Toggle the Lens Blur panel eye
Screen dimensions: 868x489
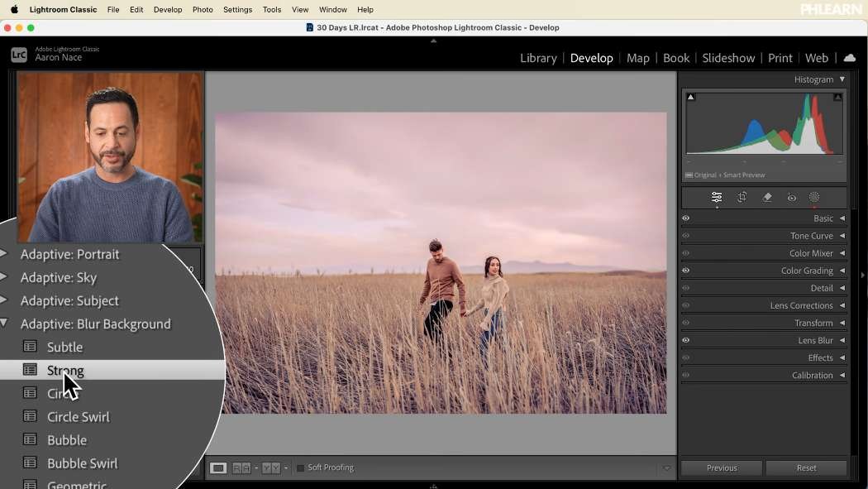(686, 340)
